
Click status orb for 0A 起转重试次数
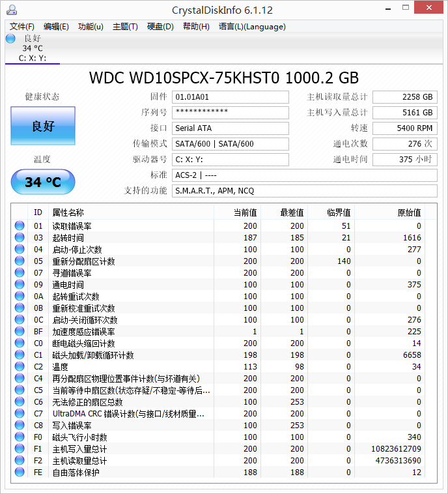(20, 296)
